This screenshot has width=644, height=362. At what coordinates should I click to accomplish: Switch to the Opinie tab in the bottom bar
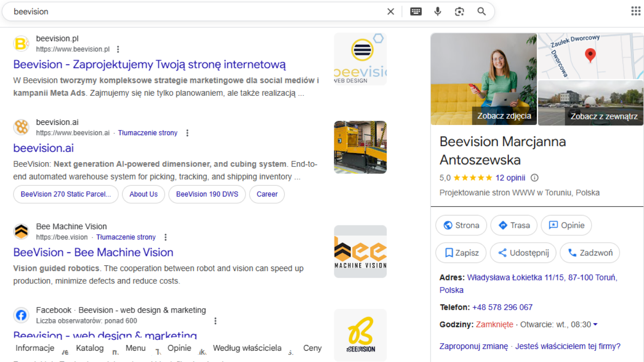click(x=179, y=348)
